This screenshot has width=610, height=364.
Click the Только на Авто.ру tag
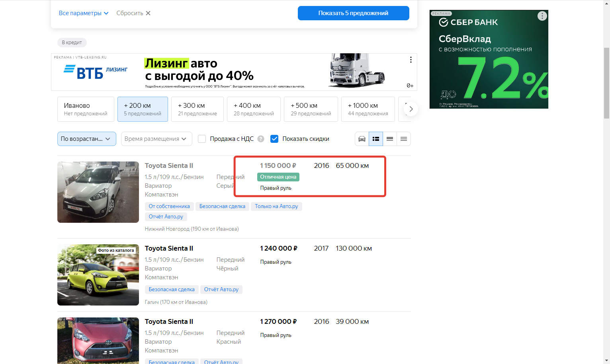(276, 206)
